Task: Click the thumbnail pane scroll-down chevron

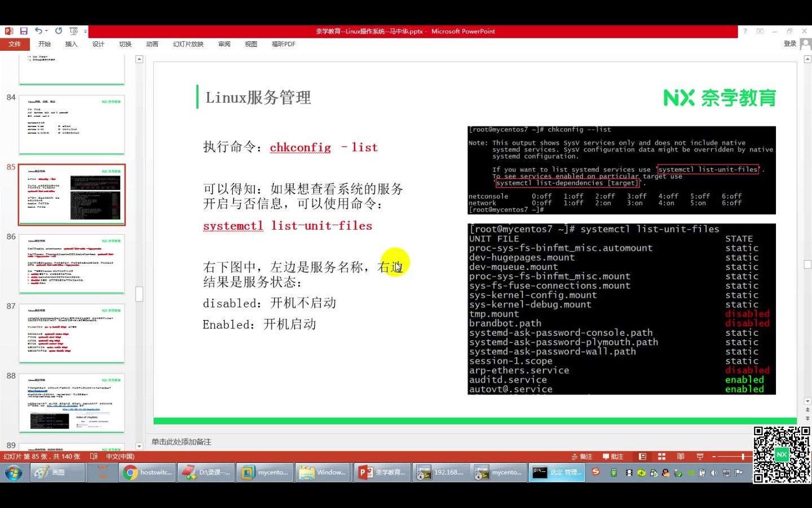Action: pos(139,446)
